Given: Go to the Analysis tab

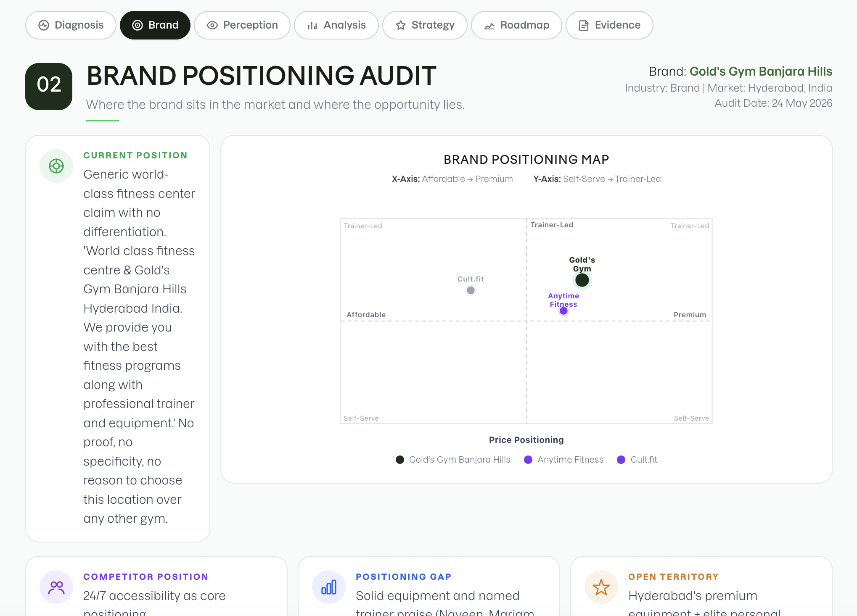Looking at the screenshot, I should (336, 25).
